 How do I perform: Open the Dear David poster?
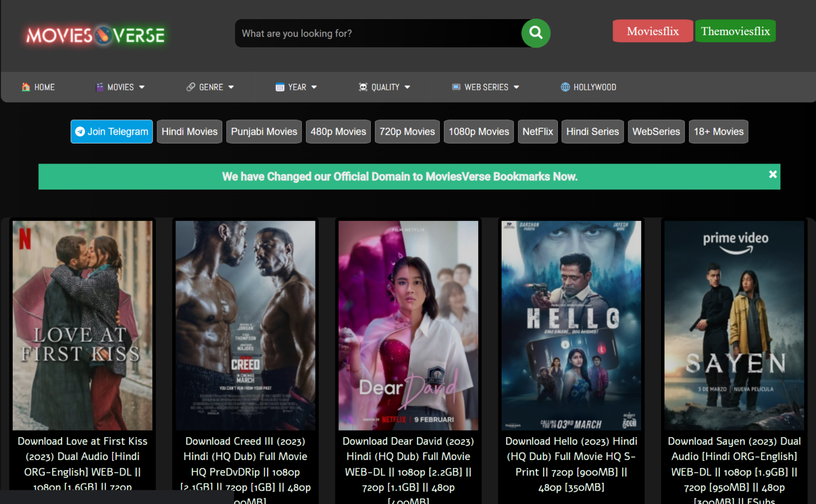click(x=409, y=326)
